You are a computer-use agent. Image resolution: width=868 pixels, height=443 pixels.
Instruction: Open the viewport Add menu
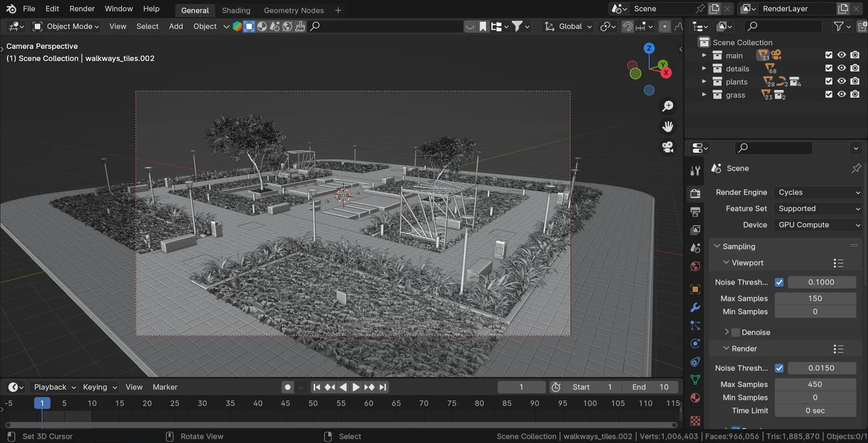pyautogui.click(x=176, y=26)
